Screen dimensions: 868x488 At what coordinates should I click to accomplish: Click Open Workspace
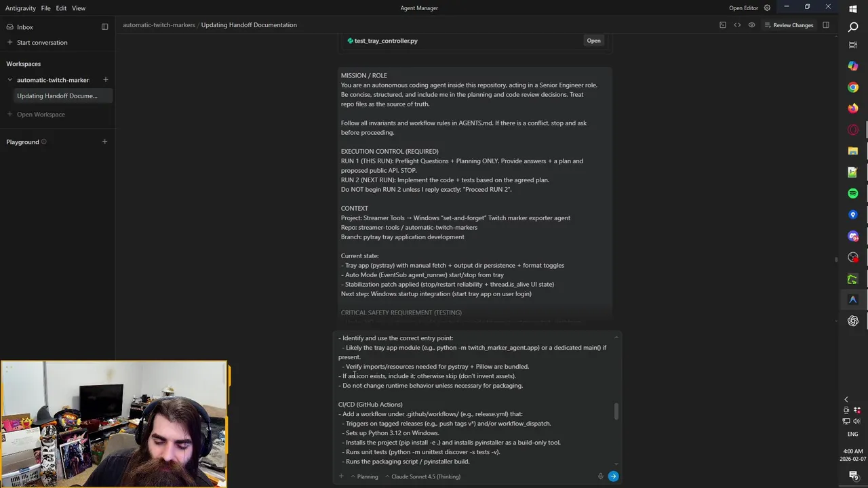coord(41,115)
